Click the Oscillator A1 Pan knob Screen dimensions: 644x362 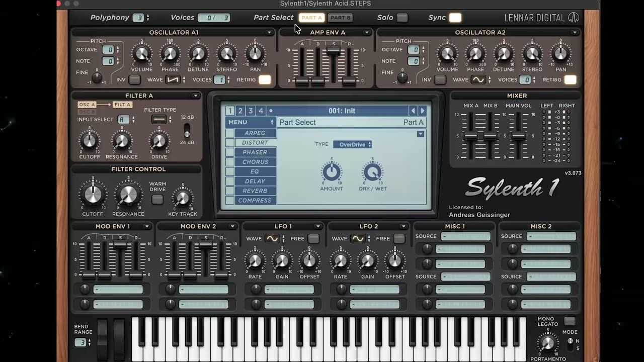(x=255, y=54)
